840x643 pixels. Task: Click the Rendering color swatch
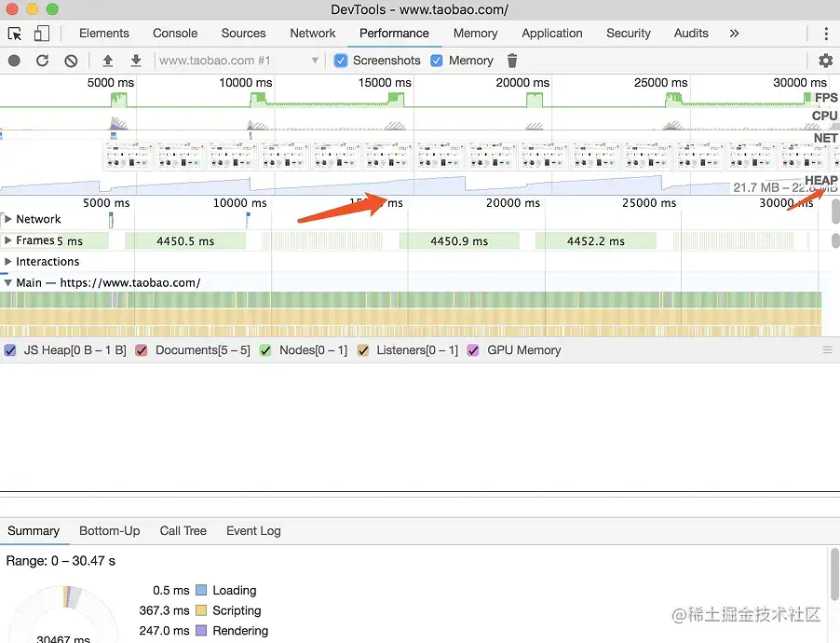[x=201, y=631]
